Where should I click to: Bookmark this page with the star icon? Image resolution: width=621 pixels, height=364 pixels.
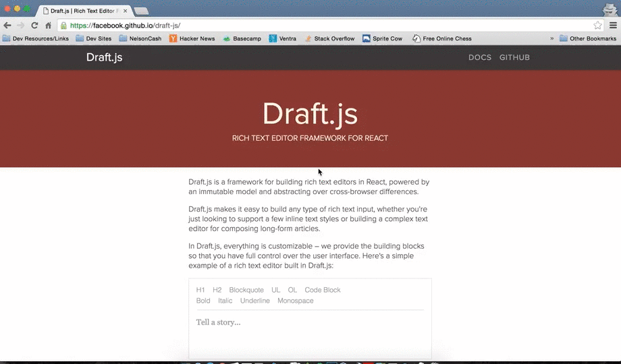[597, 26]
